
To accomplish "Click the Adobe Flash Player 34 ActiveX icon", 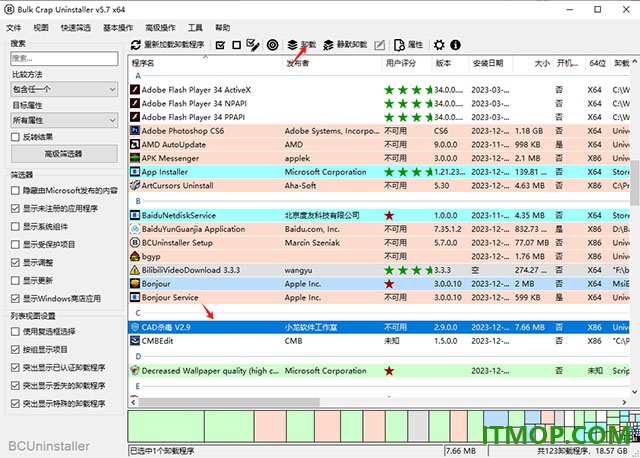I will tap(135, 90).
